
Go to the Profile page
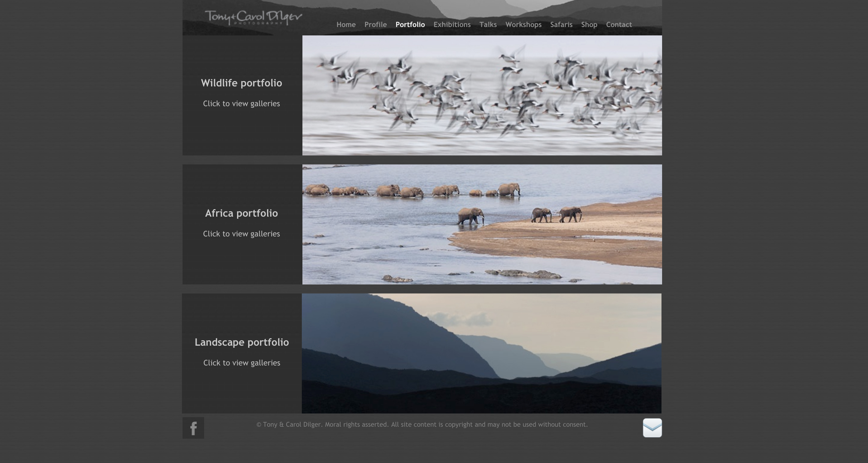375,25
